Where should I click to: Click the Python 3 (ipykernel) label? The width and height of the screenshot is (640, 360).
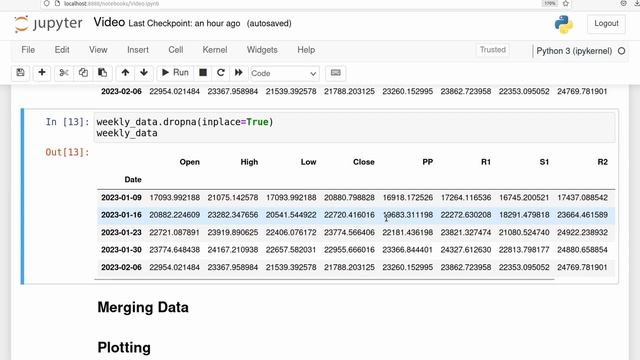574,51
